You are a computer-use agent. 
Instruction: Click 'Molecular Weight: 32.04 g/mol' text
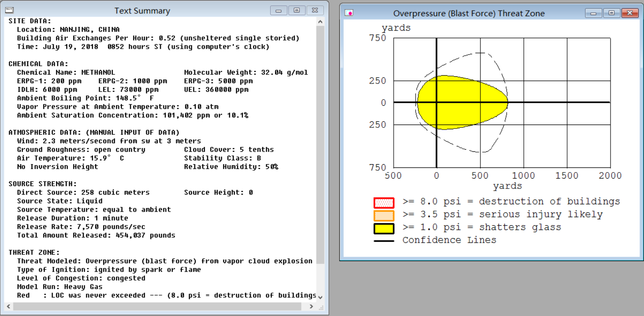click(246, 72)
